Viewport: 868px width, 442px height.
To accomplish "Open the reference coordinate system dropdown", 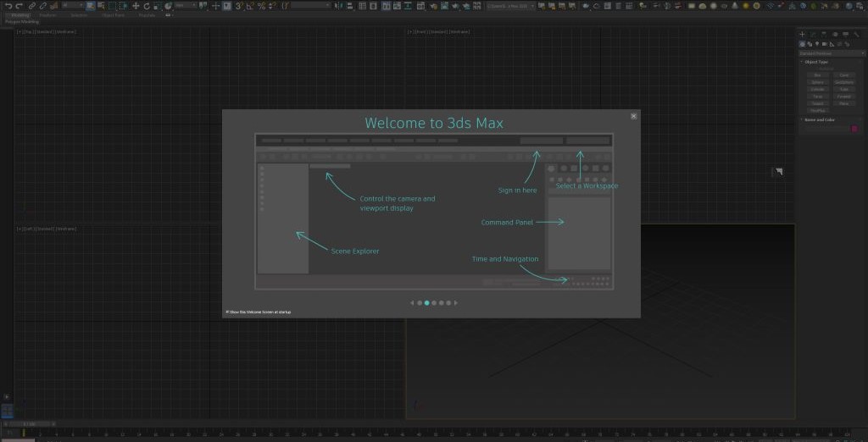I will pyautogui.click(x=186, y=6).
